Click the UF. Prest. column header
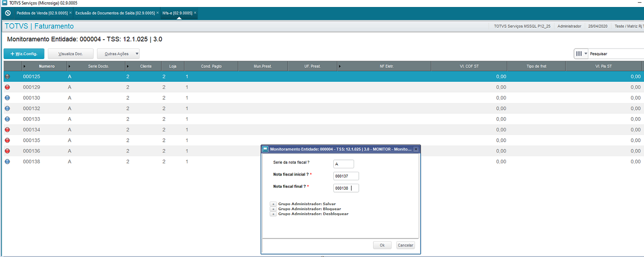 pos(312,66)
